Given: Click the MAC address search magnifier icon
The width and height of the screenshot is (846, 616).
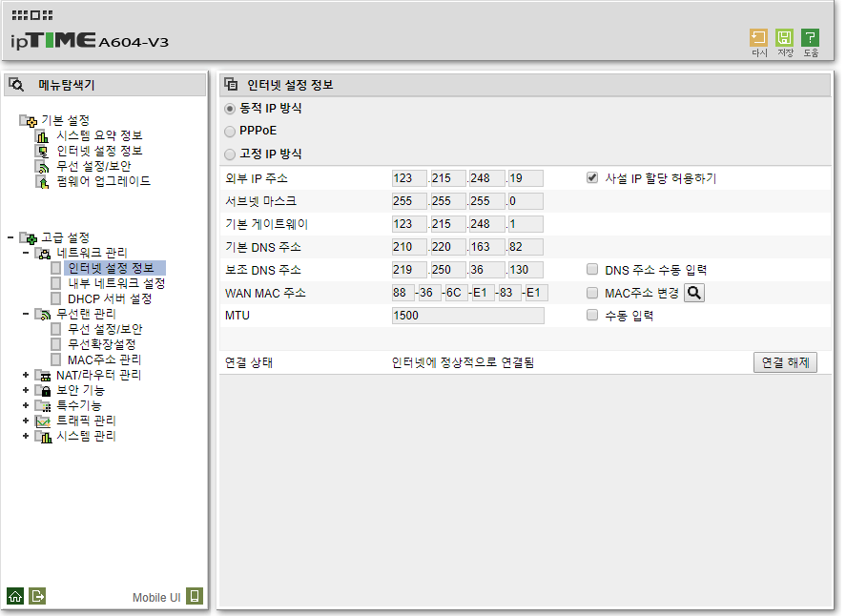Looking at the screenshot, I should pos(694,293).
